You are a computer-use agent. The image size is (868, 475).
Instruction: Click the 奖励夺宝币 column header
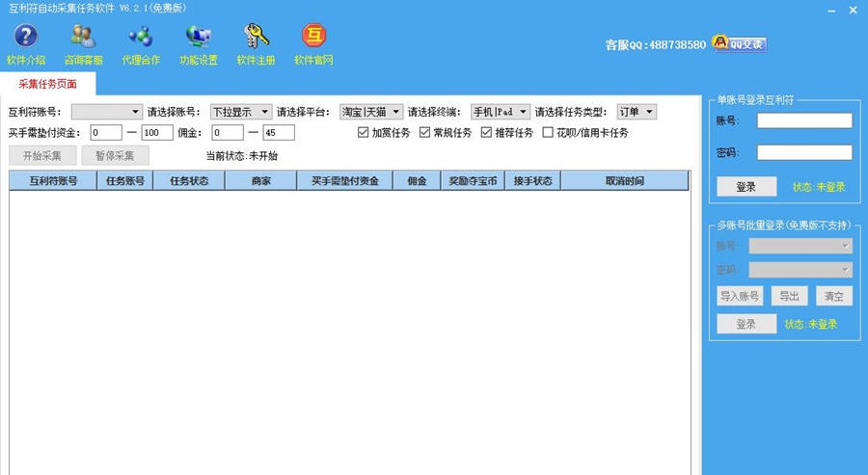click(473, 181)
